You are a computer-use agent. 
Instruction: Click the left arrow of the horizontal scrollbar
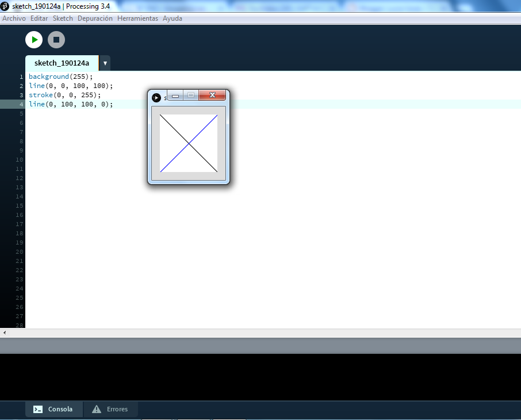coord(5,333)
